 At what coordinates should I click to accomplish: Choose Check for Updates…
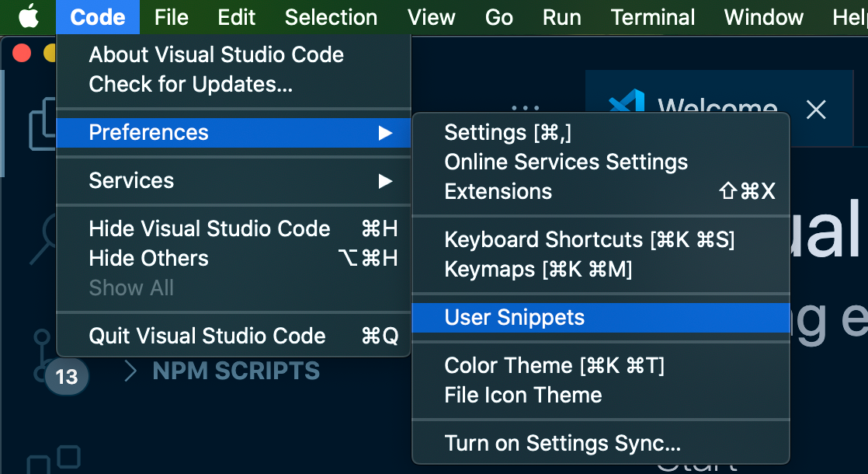(x=233, y=84)
